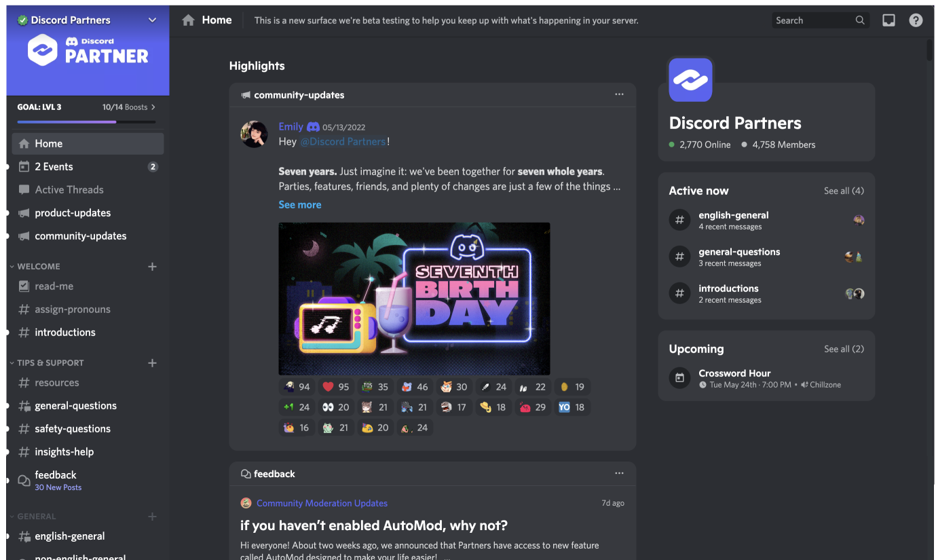Toggle the TOS reaction with 35
The height and width of the screenshot is (560, 936).
(x=375, y=387)
